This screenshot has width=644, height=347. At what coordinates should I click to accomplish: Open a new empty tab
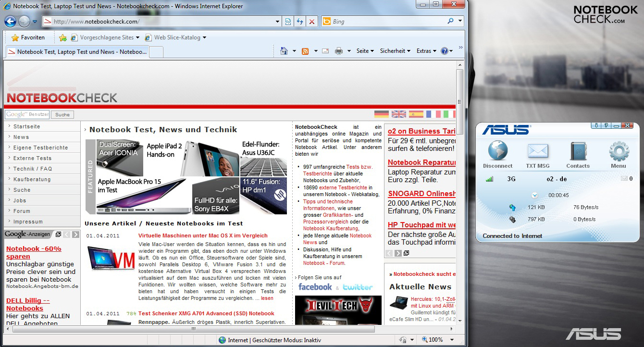click(x=156, y=52)
